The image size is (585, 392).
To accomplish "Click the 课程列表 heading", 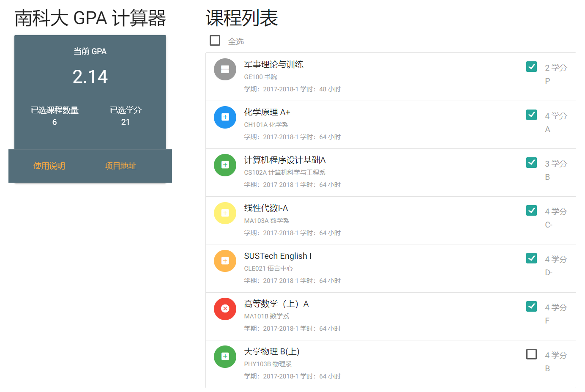I will (x=242, y=18).
